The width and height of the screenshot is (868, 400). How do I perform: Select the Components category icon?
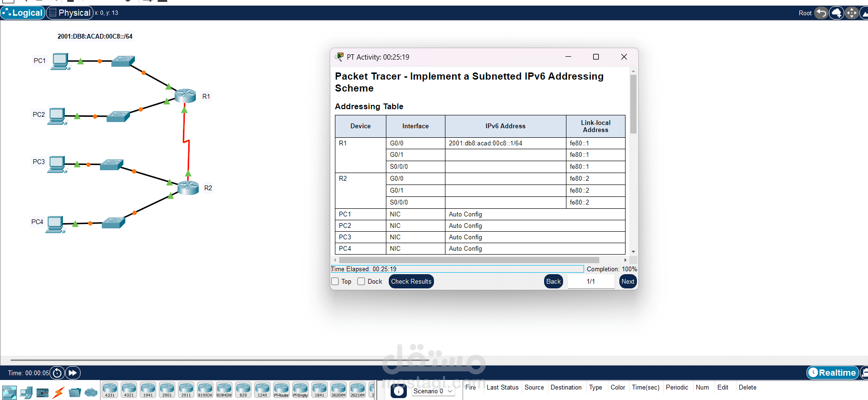[x=42, y=392]
